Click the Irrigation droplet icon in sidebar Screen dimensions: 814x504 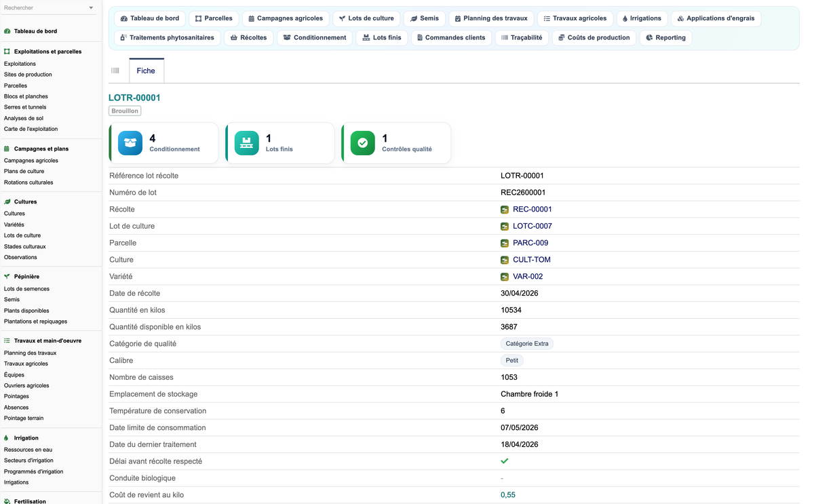click(x=7, y=438)
